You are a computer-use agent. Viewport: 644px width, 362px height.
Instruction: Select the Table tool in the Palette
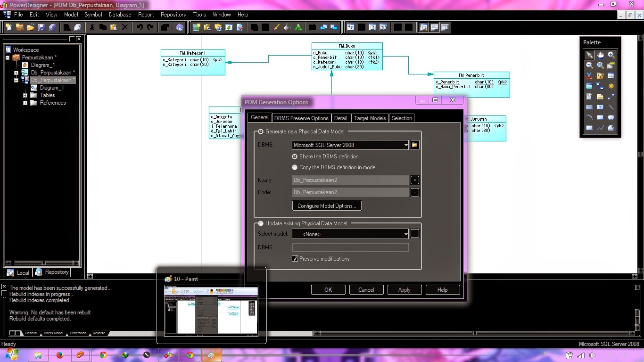coord(611,75)
